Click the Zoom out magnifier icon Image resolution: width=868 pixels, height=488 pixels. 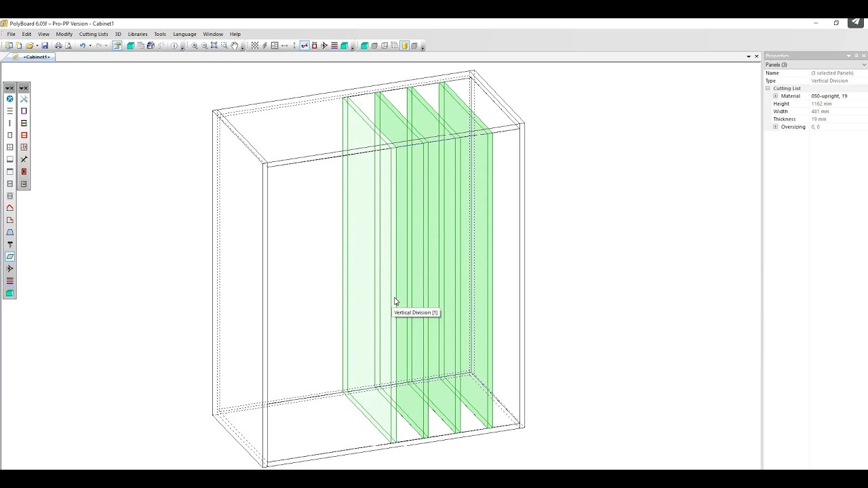pyautogui.click(x=204, y=45)
